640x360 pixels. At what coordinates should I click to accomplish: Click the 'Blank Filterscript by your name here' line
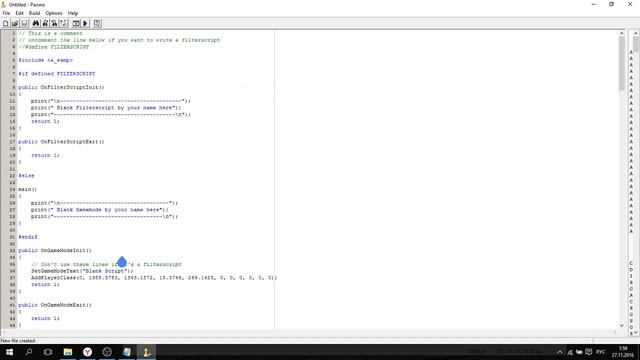coord(106,107)
